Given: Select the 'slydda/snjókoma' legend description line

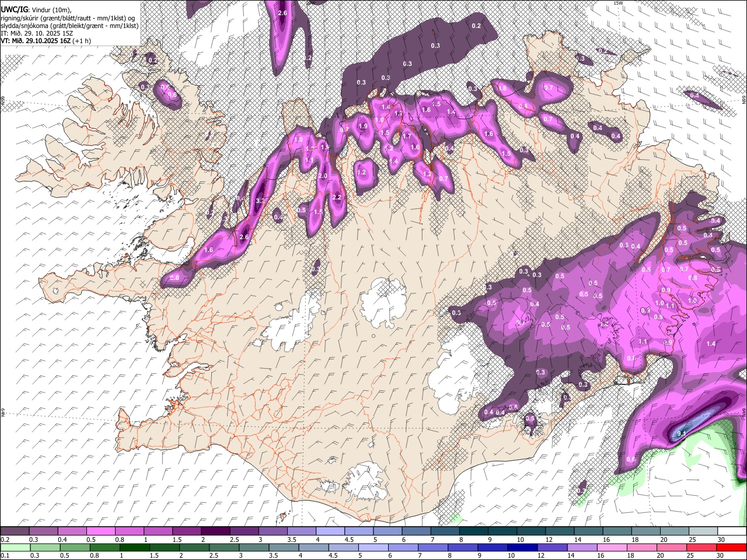Looking at the screenshot, I should (70, 26).
